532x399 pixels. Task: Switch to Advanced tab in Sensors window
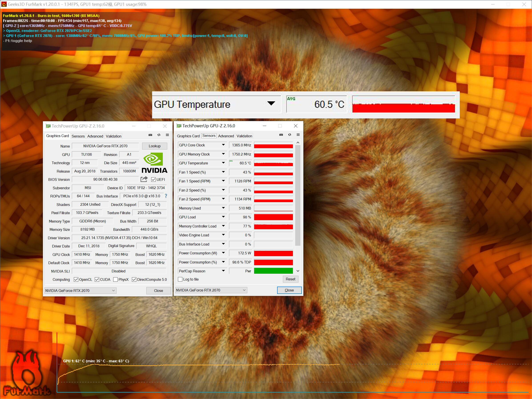pyautogui.click(x=226, y=136)
